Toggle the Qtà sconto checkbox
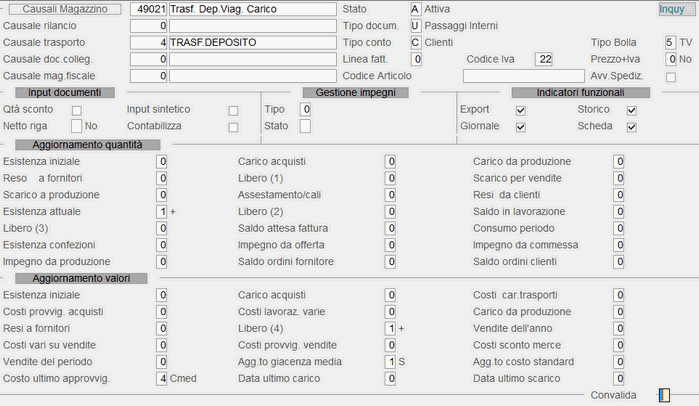The width and height of the screenshot is (699, 406). [77, 111]
